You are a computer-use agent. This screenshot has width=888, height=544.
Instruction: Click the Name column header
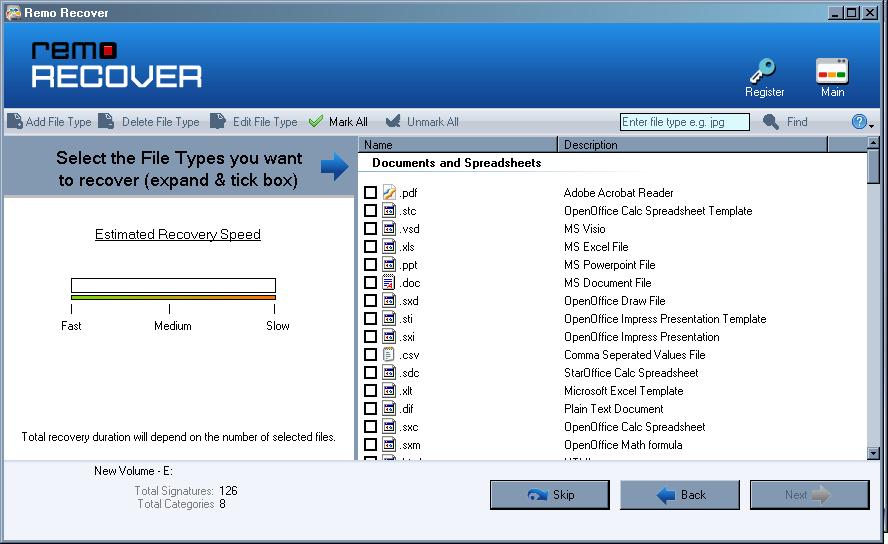coord(458,144)
